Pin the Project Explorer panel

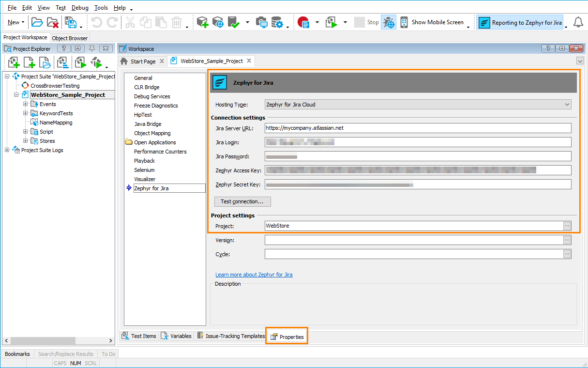91,48
